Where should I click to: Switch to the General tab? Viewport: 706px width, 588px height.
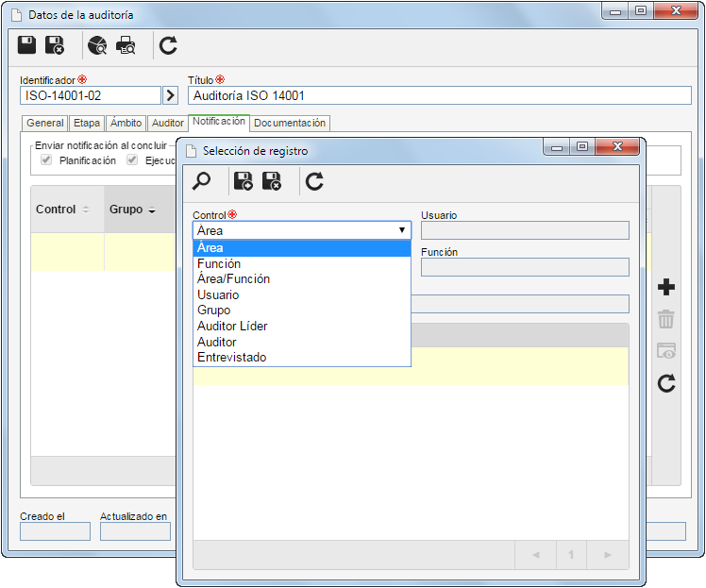45,123
